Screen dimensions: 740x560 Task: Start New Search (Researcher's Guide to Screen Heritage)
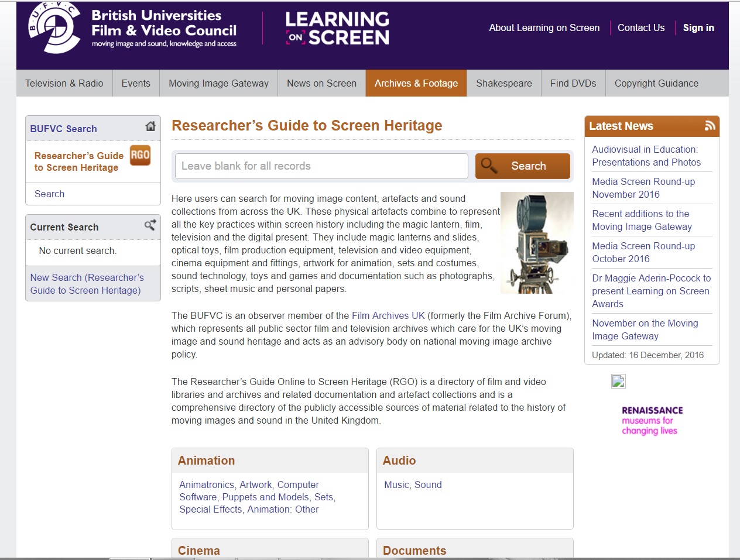pyautogui.click(x=87, y=284)
